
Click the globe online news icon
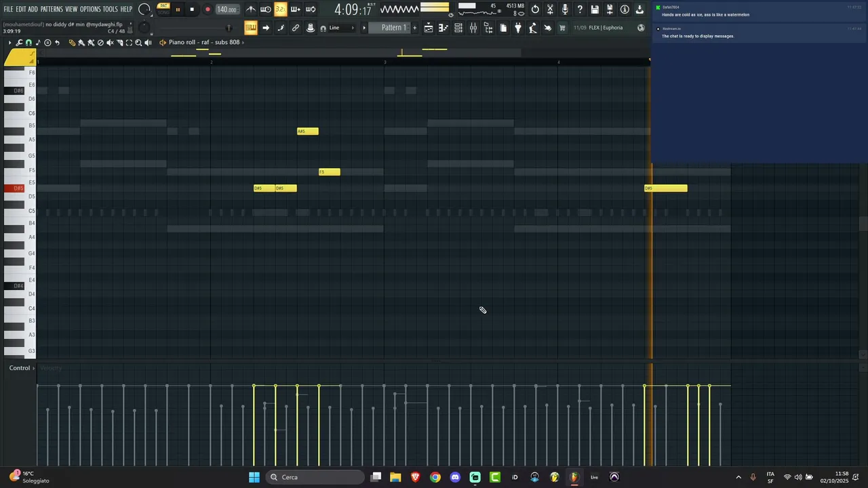641,28
